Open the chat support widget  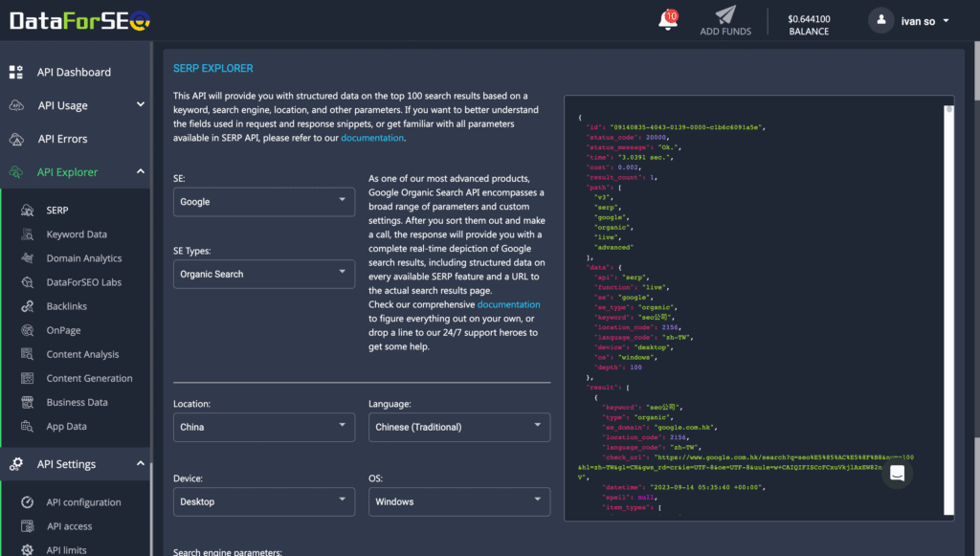coord(897,474)
